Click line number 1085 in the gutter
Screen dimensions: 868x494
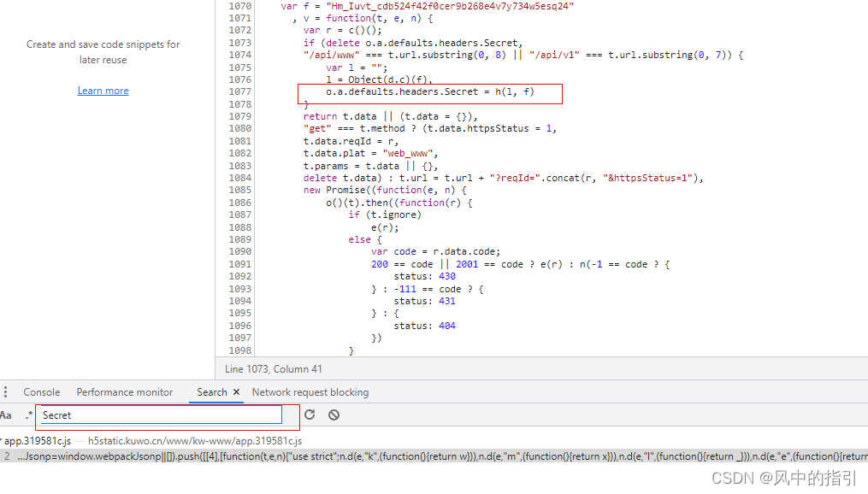(x=239, y=191)
